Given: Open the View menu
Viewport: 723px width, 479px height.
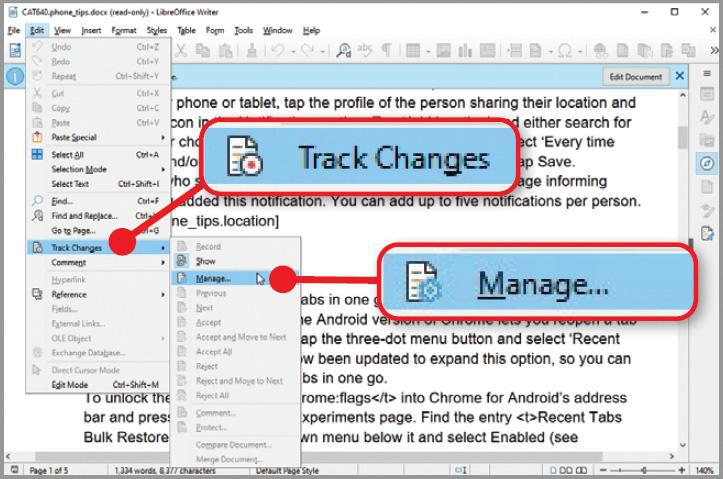Looking at the screenshot, I should click(x=62, y=30).
